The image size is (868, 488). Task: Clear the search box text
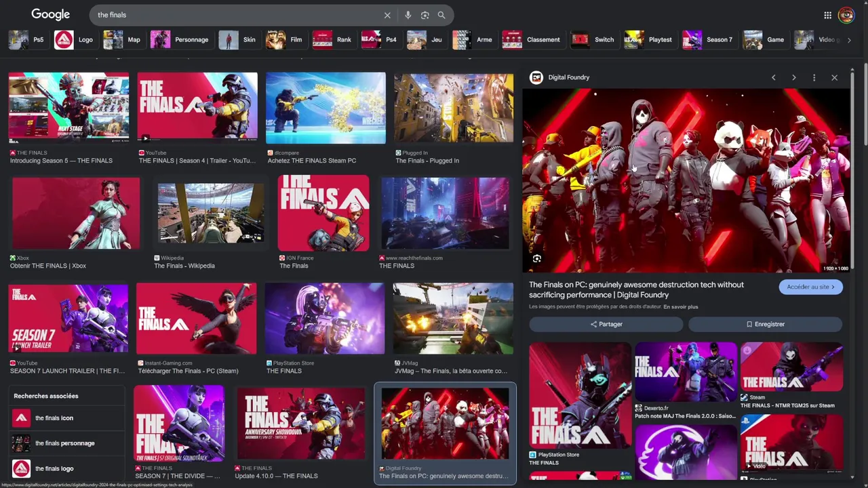[387, 15]
